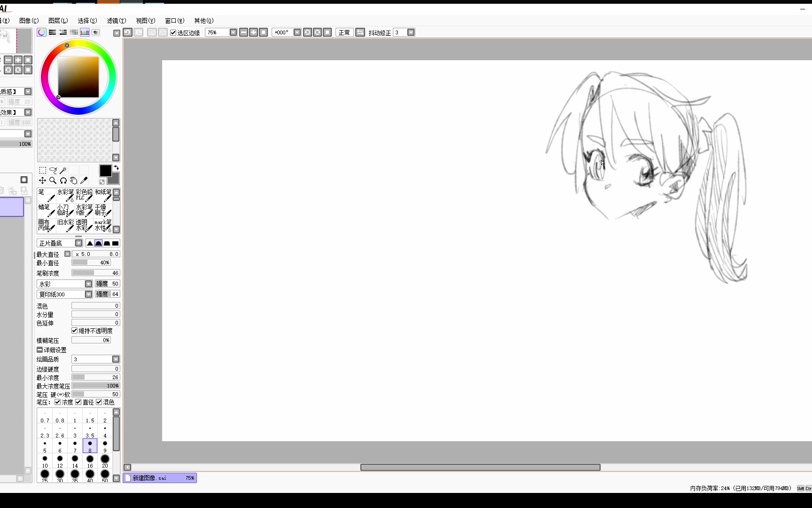Select the lasso selection tool

pyautogui.click(x=53, y=170)
